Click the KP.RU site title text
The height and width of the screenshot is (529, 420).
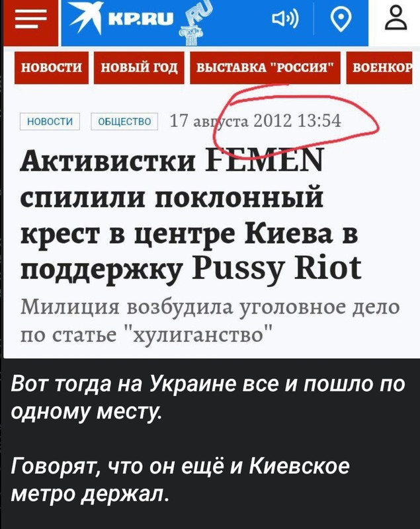pos(141,19)
